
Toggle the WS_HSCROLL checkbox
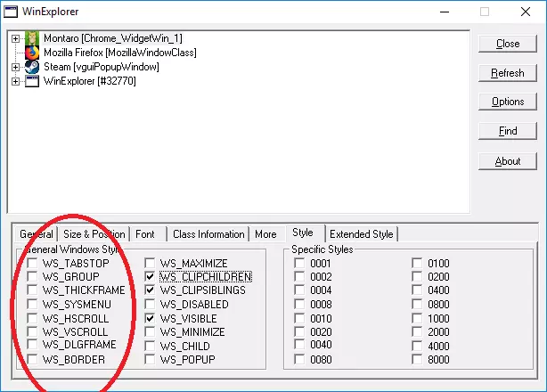tap(32, 318)
